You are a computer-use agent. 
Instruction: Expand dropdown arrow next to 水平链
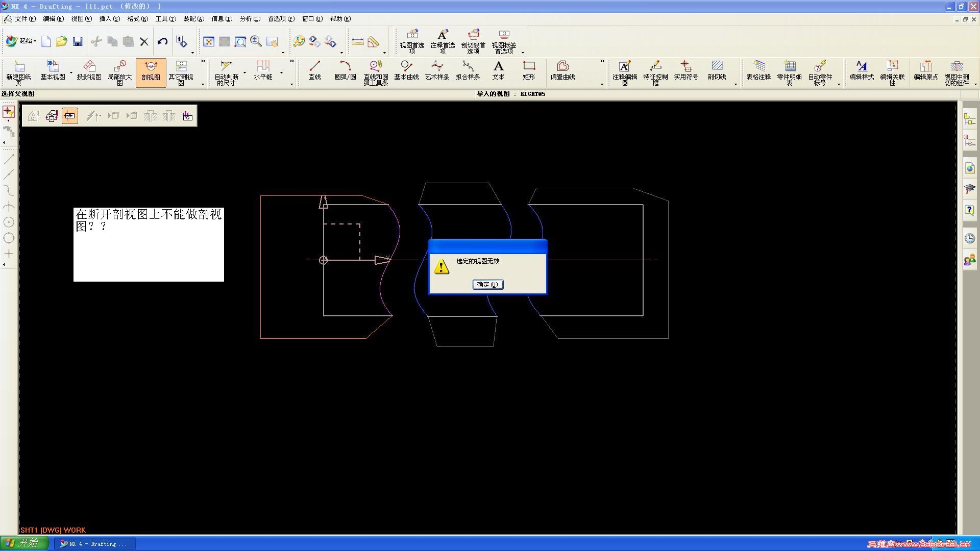[281, 72]
